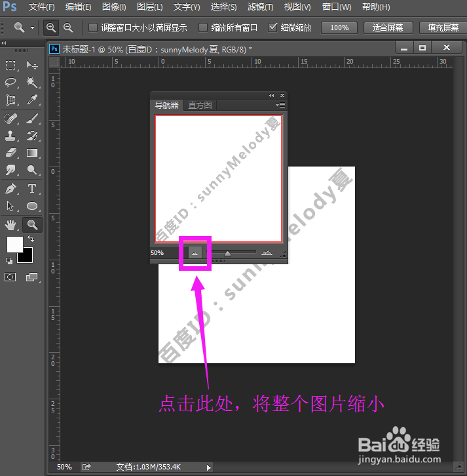Swap foreground and background colors

coord(31,239)
